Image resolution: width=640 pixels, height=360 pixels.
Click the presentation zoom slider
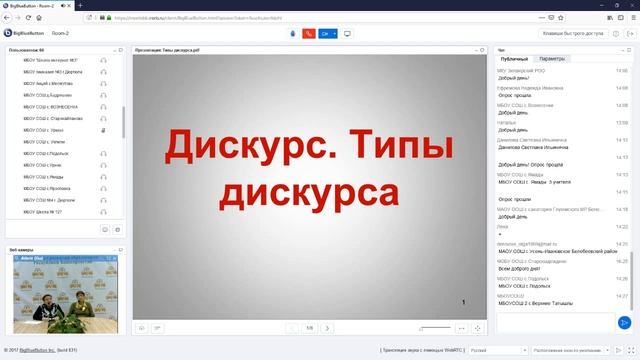click(x=435, y=328)
